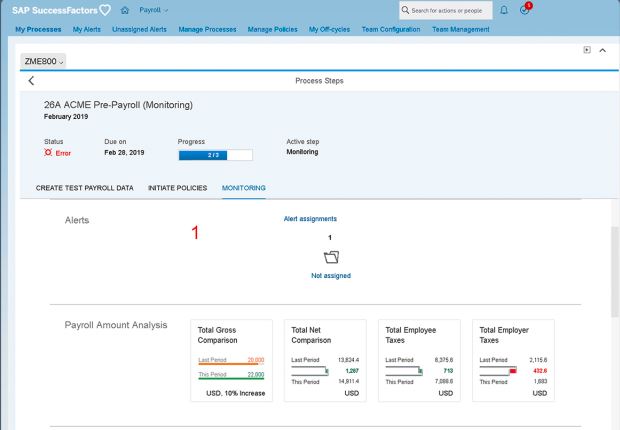Select the Monitoring tab

[x=244, y=188]
